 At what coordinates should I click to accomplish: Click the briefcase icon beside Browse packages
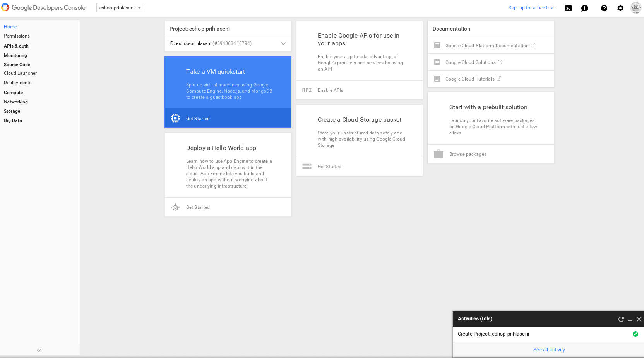438,154
